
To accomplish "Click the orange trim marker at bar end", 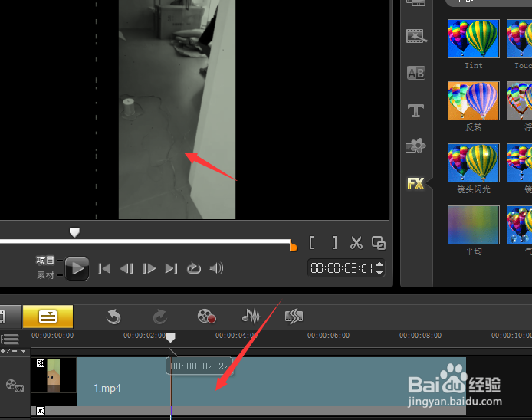I will (x=293, y=246).
